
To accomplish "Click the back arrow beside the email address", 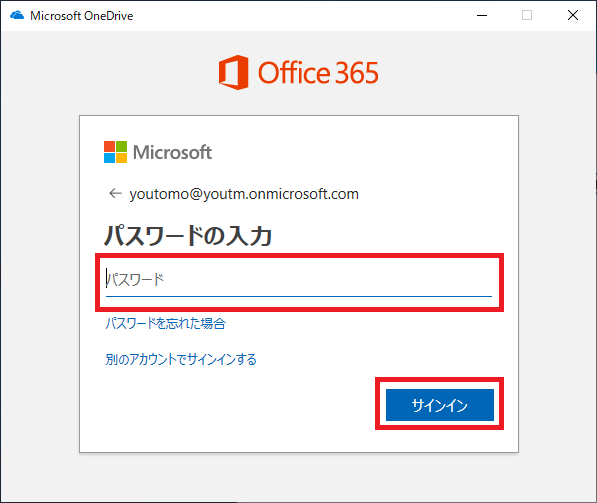I will [115, 193].
